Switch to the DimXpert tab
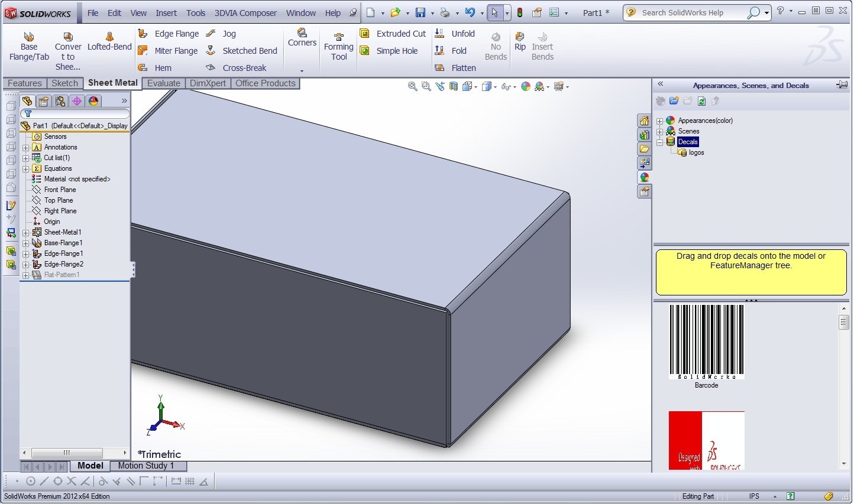 pyautogui.click(x=208, y=83)
